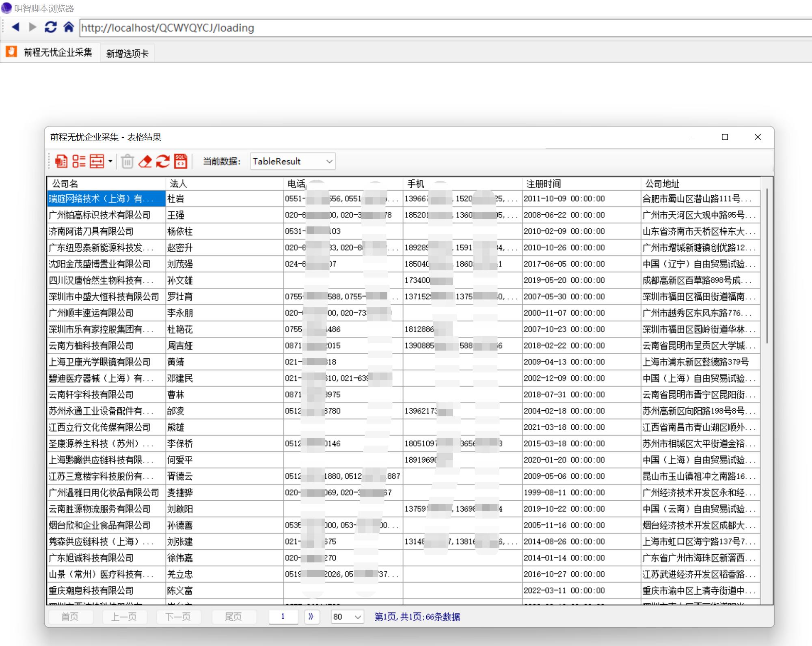This screenshot has height=646, width=812.
Task: Click the 公司名 column header
Action: [x=106, y=184]
